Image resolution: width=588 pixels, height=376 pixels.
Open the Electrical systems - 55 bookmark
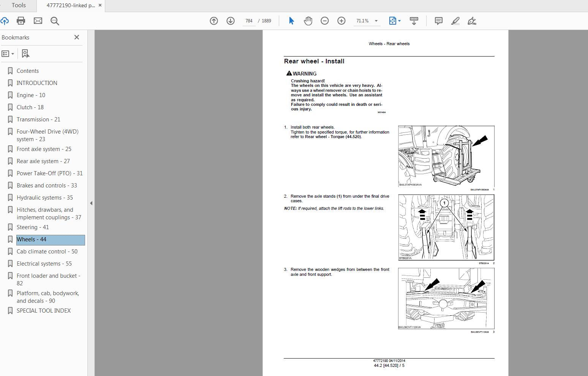[44, 263]
